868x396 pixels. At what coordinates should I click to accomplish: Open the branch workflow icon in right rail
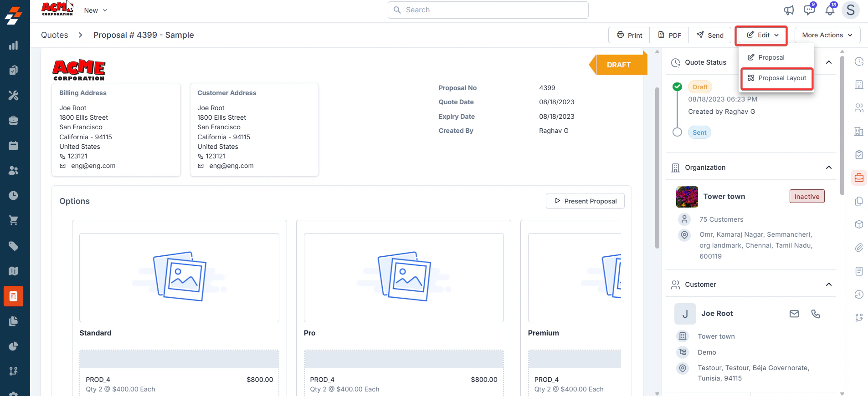pyautogui.click(x=859, y=318)
